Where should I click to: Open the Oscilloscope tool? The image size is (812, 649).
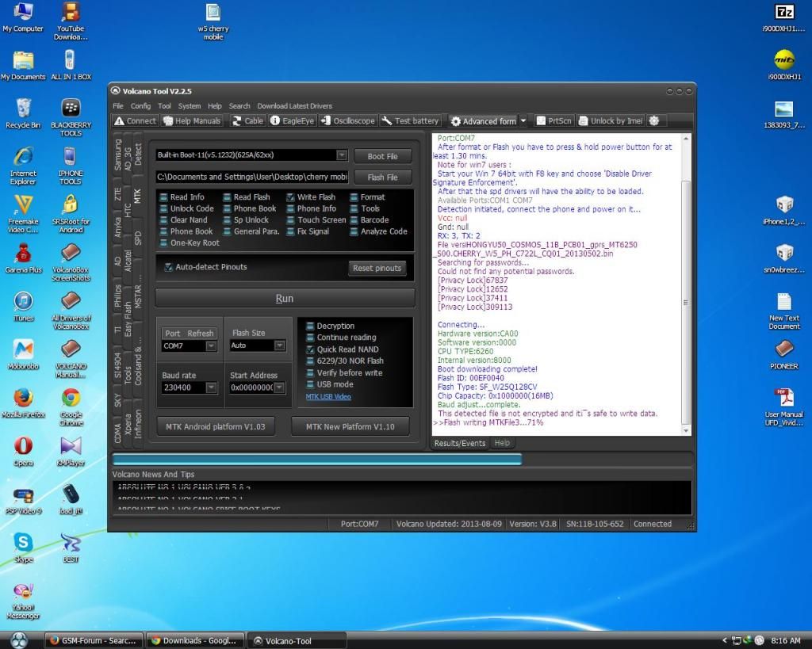(347, 121)
